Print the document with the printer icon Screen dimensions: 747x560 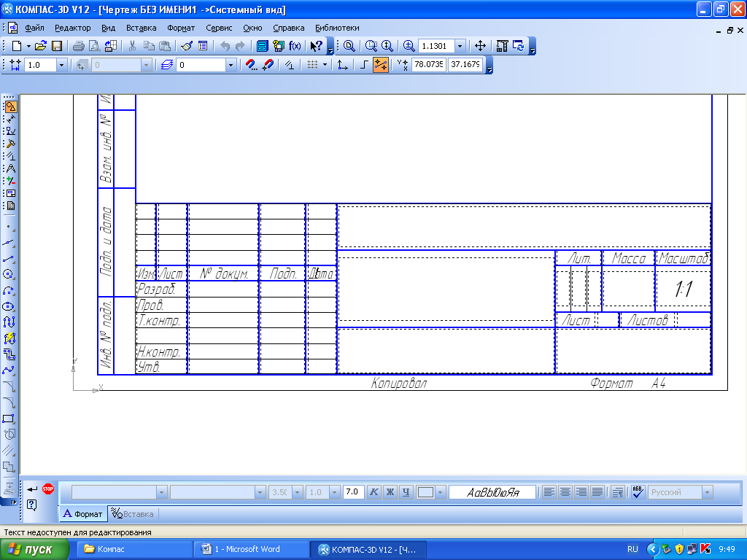click(79, 46)
